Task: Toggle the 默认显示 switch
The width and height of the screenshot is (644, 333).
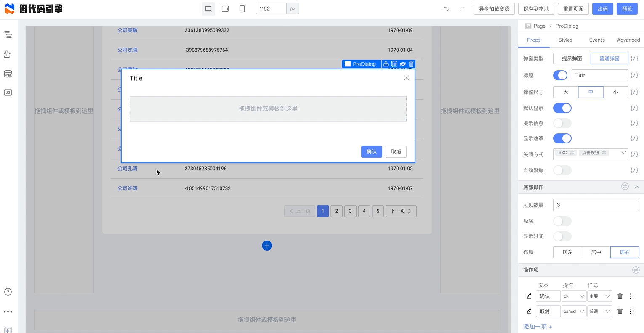Action: [x=562, y=108]
